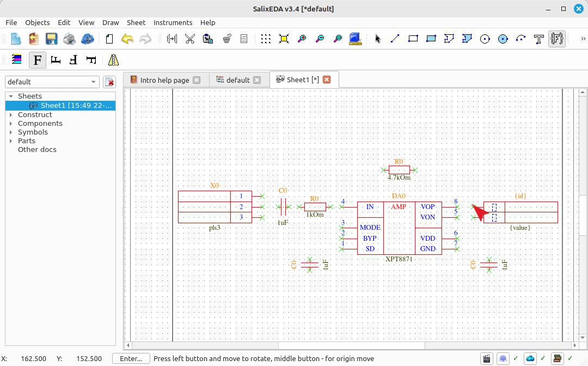
Task: Click the globe network status icon
Action: point(503,358)
